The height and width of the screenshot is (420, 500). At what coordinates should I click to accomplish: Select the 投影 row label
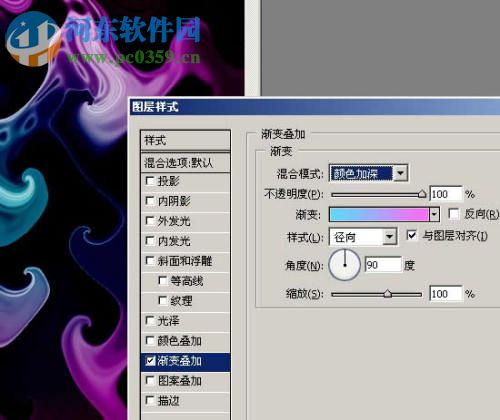(168, 181)
